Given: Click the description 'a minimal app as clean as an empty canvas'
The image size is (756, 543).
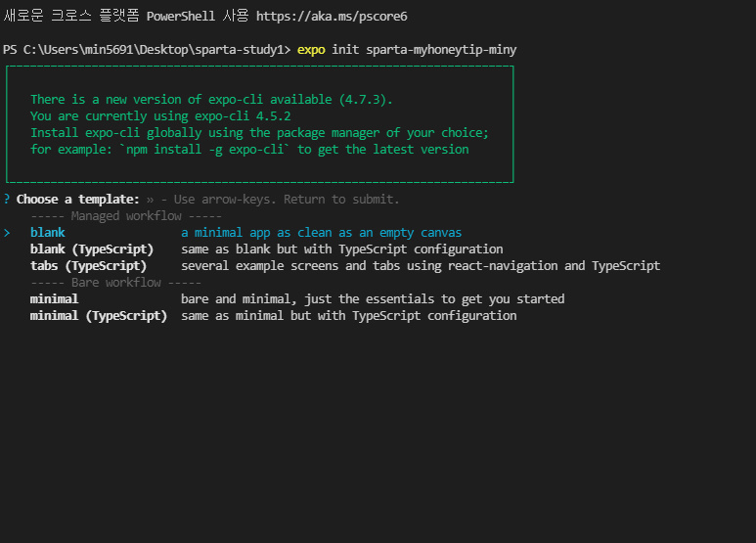Looking at the screenshot, I should pos(321,233).
